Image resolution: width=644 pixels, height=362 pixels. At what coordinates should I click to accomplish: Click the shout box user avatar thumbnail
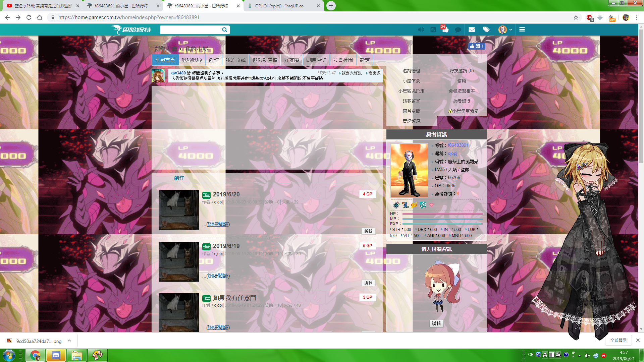pos(158,76)
